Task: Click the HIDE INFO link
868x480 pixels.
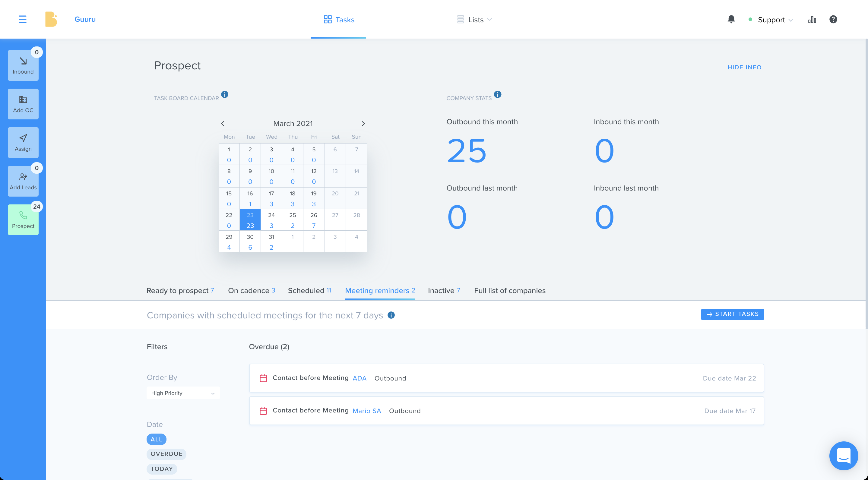Action: pyautogui.click(x=744, y=67)
